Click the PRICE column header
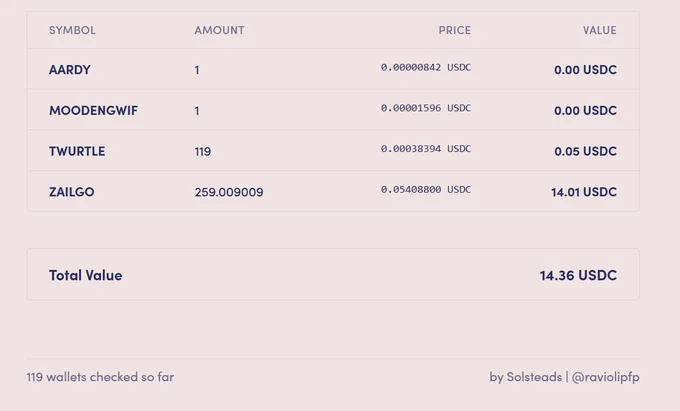680x411 pixels. click(x=454, y=30)
